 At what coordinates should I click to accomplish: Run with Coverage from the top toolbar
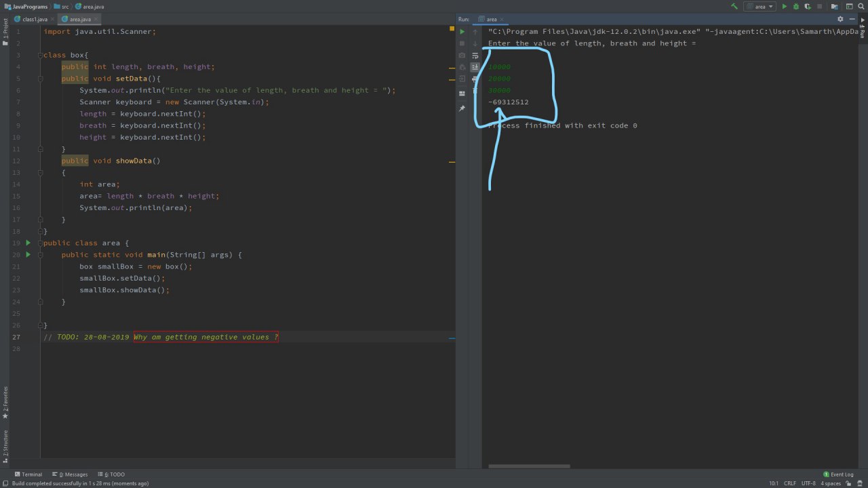point(809,6)
